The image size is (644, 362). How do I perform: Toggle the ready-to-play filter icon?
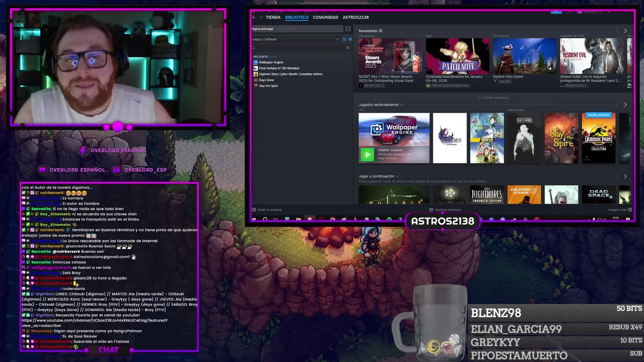(x=350, y=39)
